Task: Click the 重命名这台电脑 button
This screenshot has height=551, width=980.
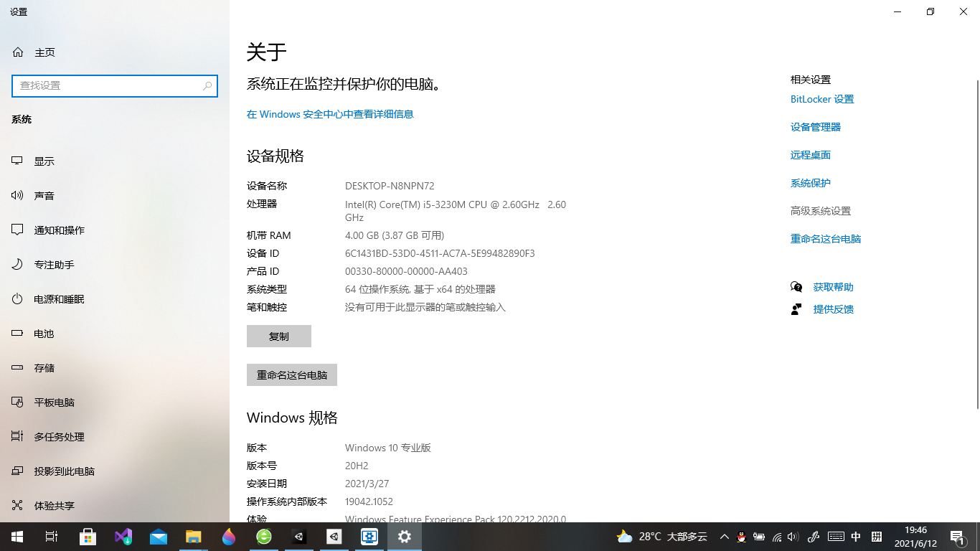Action: tap(291, 375)
